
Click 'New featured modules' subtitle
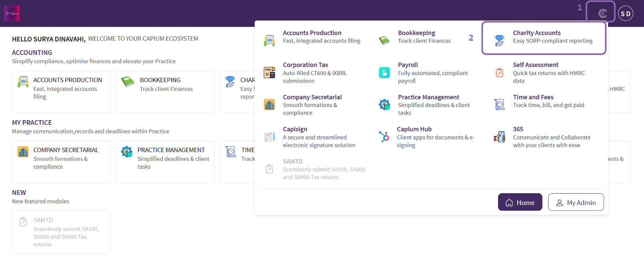click(x=41, y=201)
